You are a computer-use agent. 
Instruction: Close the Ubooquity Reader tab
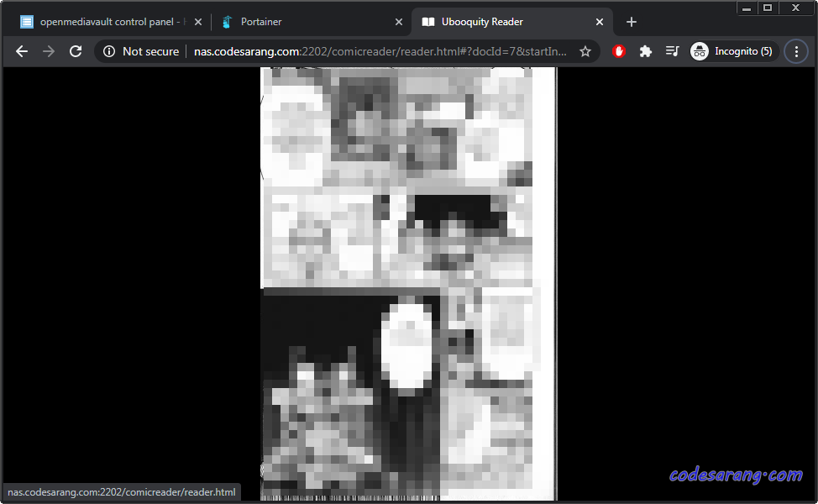coord(600,22)
